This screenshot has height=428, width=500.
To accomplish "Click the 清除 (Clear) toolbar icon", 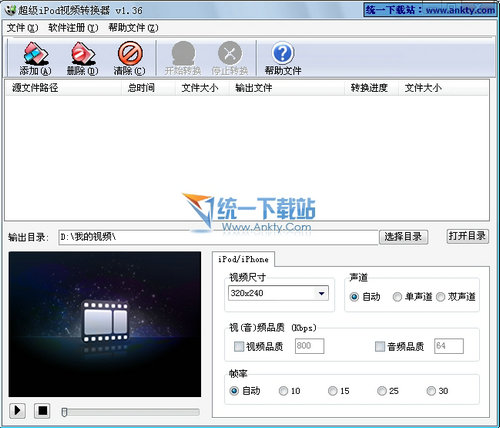I will (x=129, y=58).
